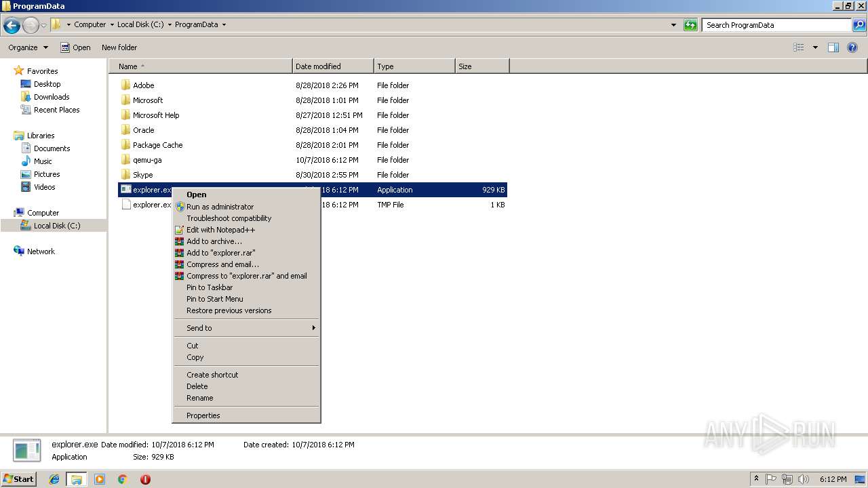Open the Documents library
Screen dimensions: 868x488
pyautogui.click(x=45, y=148)
